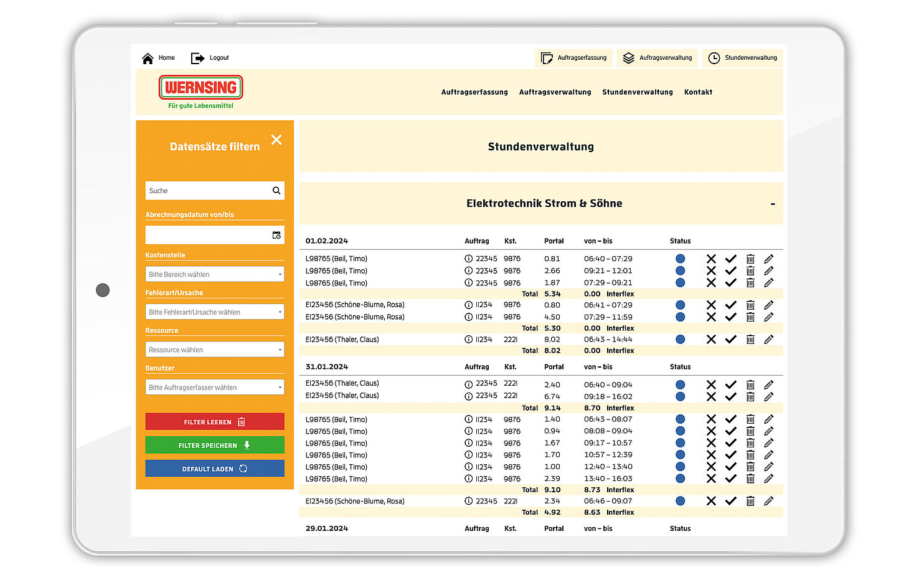Reject the 09:18 – 16:02 entry
The width and height of the screenshot is (924, 582).
[x=711, y=396]
